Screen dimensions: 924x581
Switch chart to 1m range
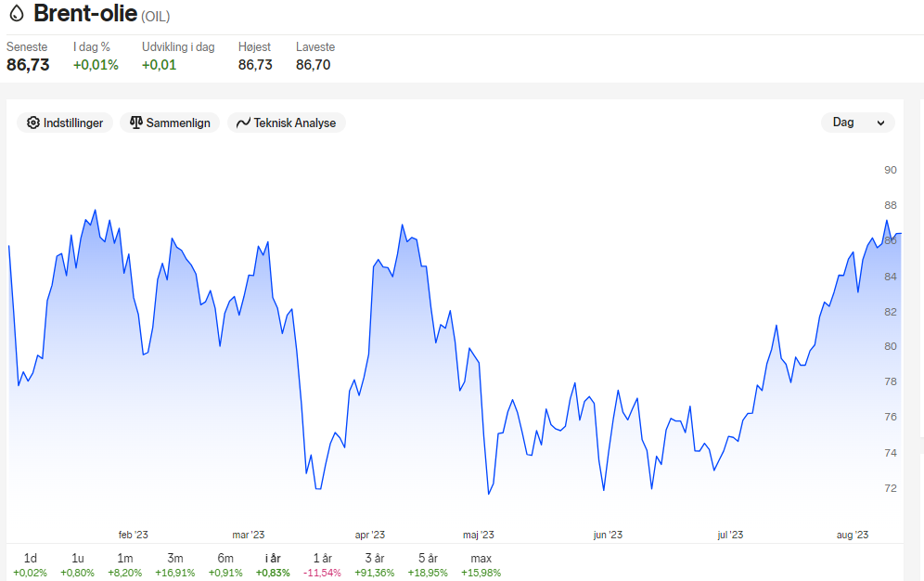[x=125, y=564]
